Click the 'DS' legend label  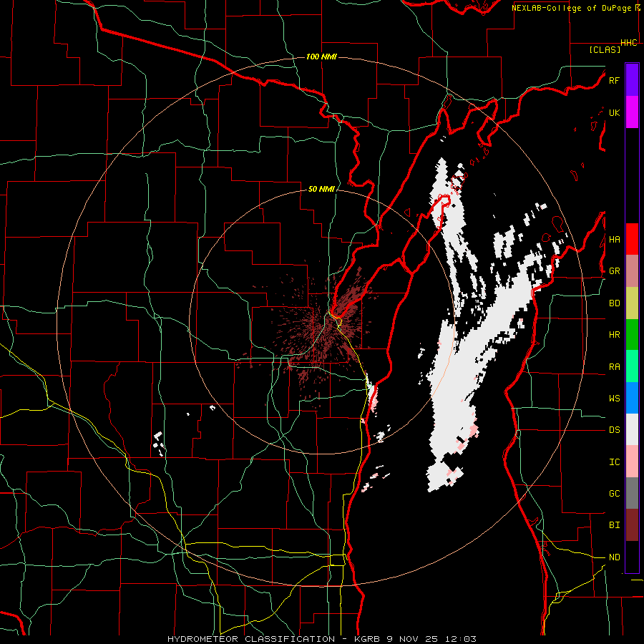pos(614,430)
